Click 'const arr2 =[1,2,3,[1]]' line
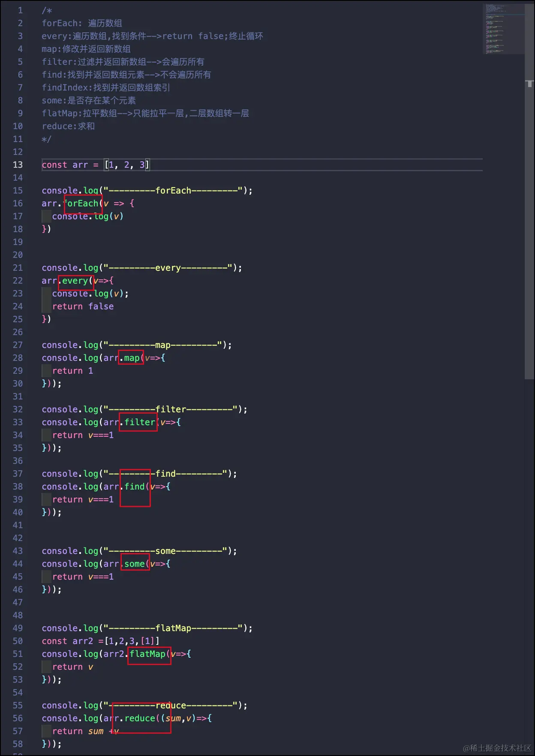This screenshot has height=756, width=535. point(101,641)
